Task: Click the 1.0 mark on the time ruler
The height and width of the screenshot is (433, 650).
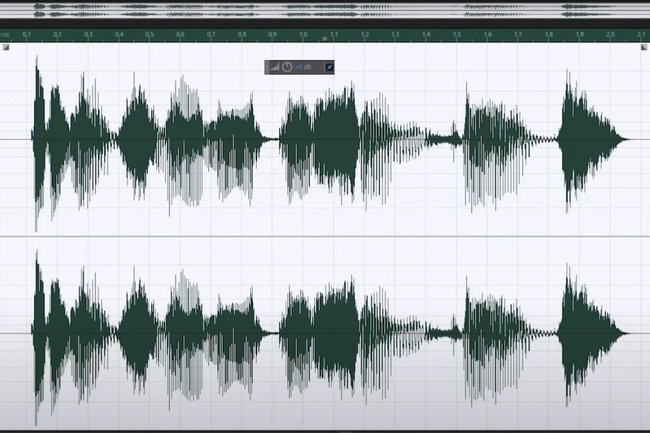Action: [303, 34]
